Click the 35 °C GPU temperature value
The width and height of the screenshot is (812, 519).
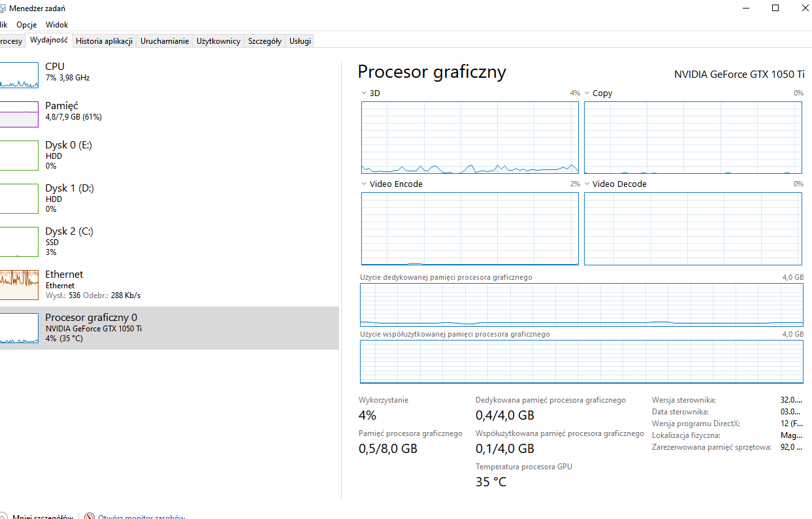[491, 482]
